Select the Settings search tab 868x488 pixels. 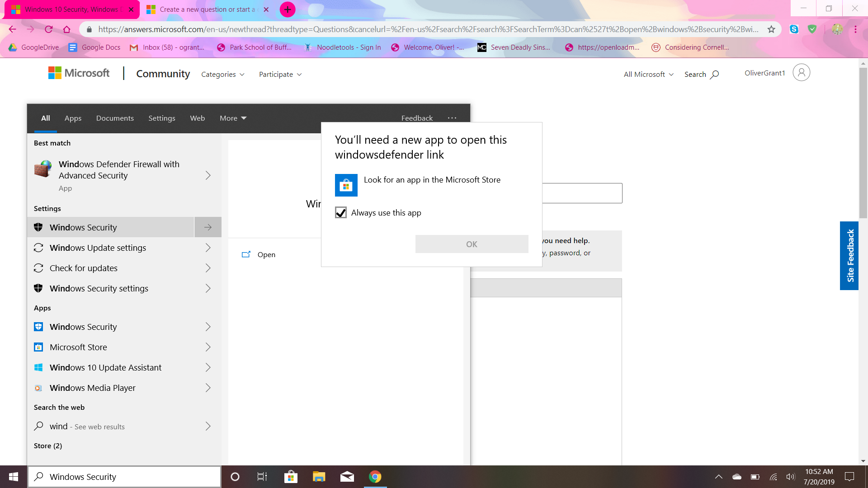pos(162,118)
